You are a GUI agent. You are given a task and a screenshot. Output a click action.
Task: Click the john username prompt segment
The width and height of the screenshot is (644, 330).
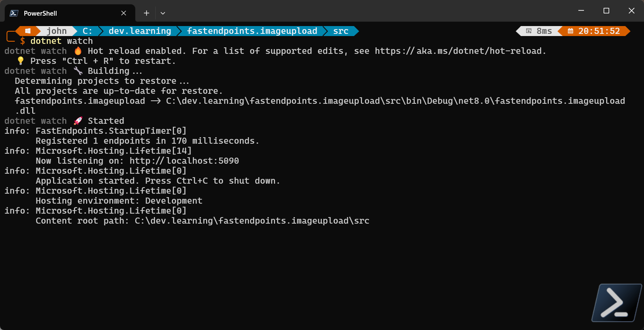[57, 31]
